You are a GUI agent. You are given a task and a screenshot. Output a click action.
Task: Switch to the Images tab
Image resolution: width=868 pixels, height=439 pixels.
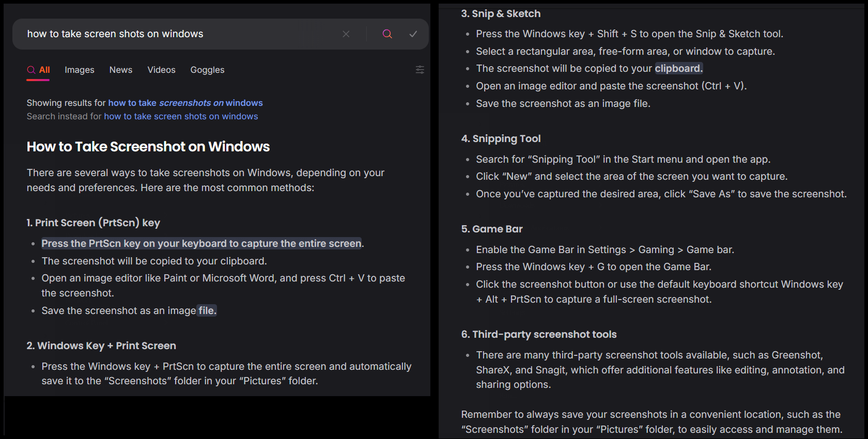click(x=80, y=70)
